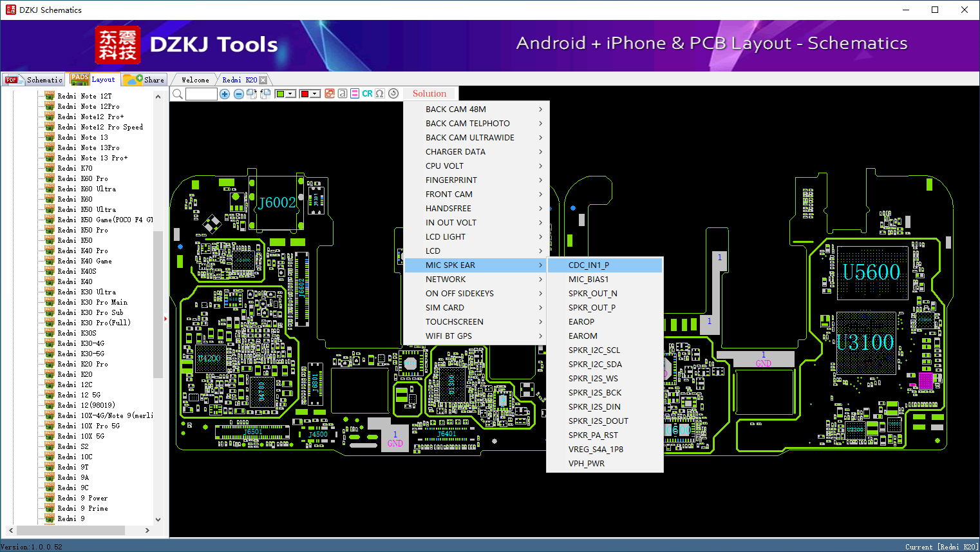Image resolution: width=980 pixels, height=552 pixels.
Task: Click the omega symbol toolbar icon
Action: 380,94
